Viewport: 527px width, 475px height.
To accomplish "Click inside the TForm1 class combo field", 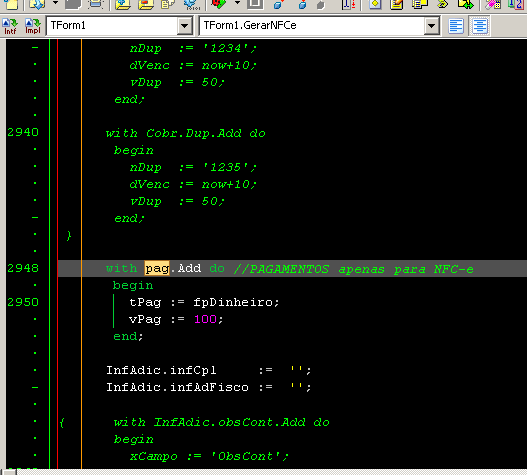I will pos(113,26).
